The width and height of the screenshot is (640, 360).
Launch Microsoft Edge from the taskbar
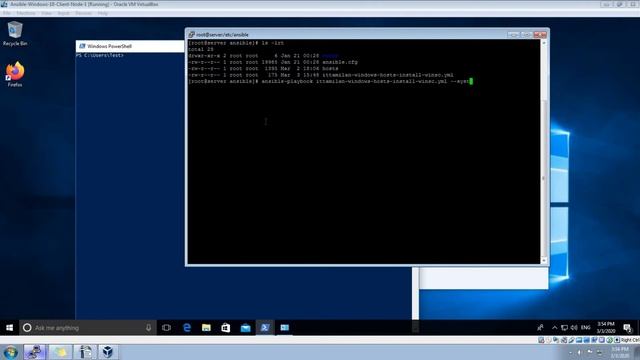click(187, 328)
